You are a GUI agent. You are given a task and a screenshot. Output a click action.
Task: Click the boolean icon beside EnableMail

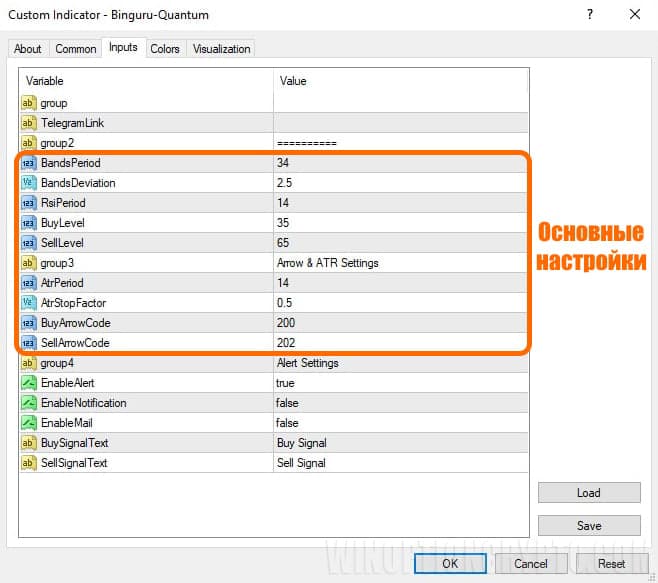tap(28, 423)
